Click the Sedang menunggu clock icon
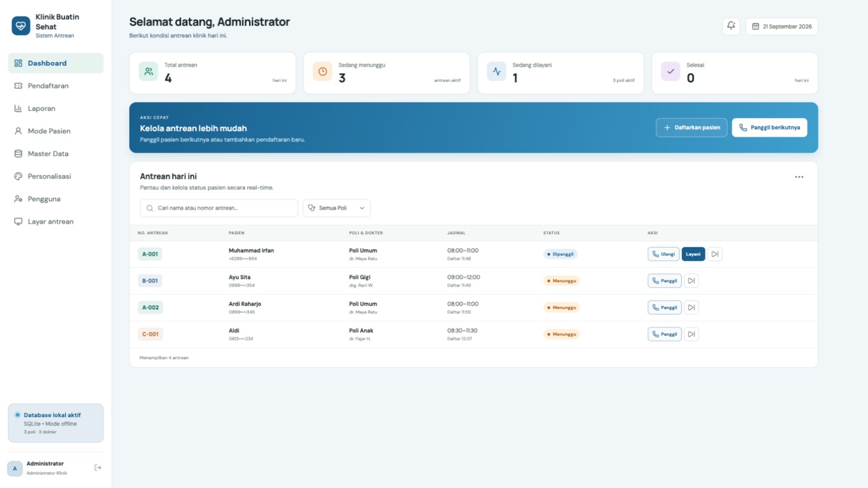Screen dimensions: 868x488 point(323,72)
